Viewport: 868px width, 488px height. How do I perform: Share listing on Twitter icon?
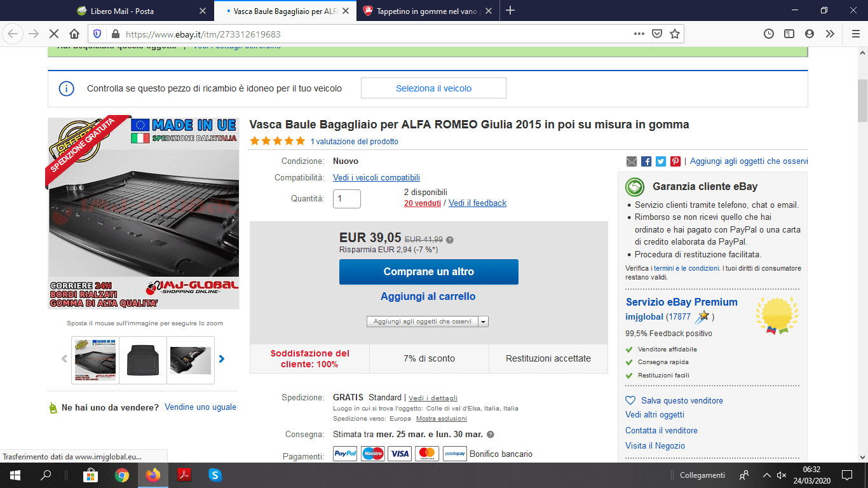coord(661,161)
